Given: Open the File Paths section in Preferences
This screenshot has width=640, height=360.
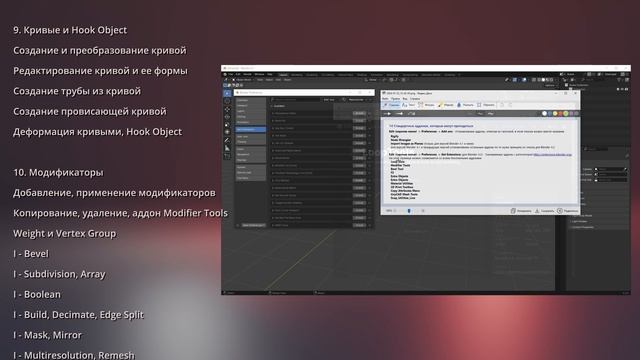Looking at the screenshot, I should 251,178.
